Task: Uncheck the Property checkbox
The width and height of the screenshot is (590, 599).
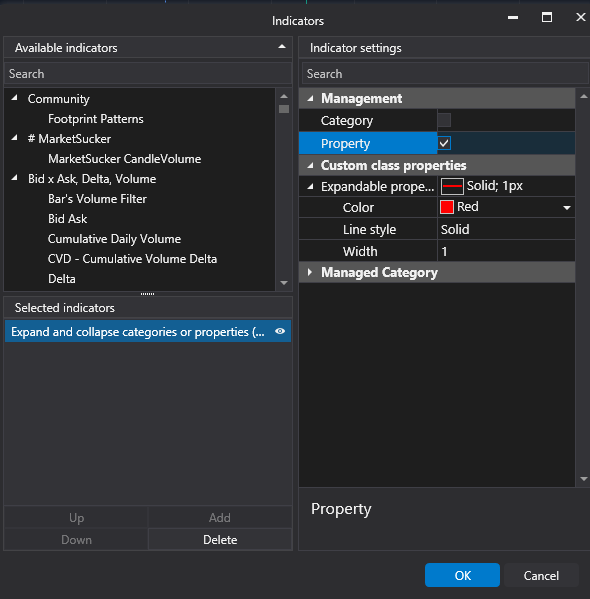Action: click(x=444, y=143)
